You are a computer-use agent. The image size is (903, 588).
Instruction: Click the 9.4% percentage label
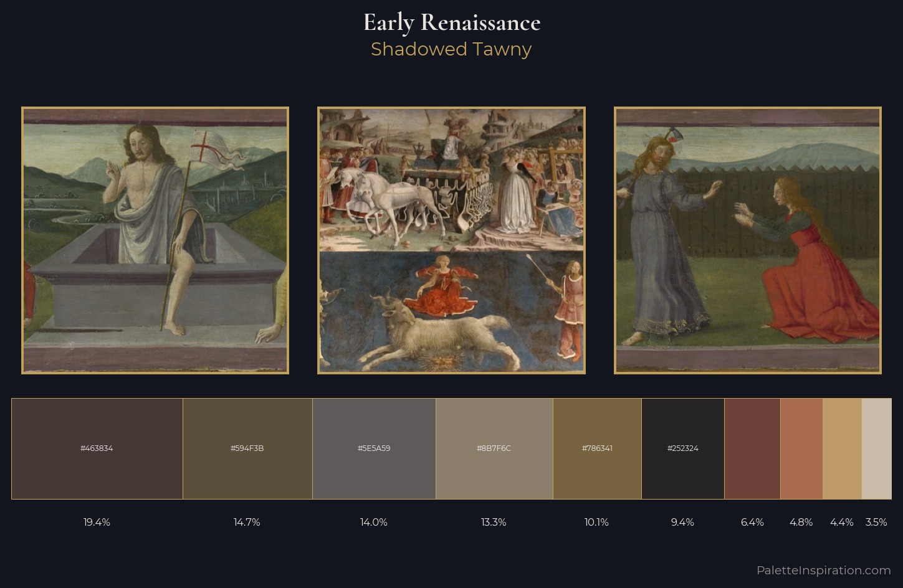coord(682,522)
